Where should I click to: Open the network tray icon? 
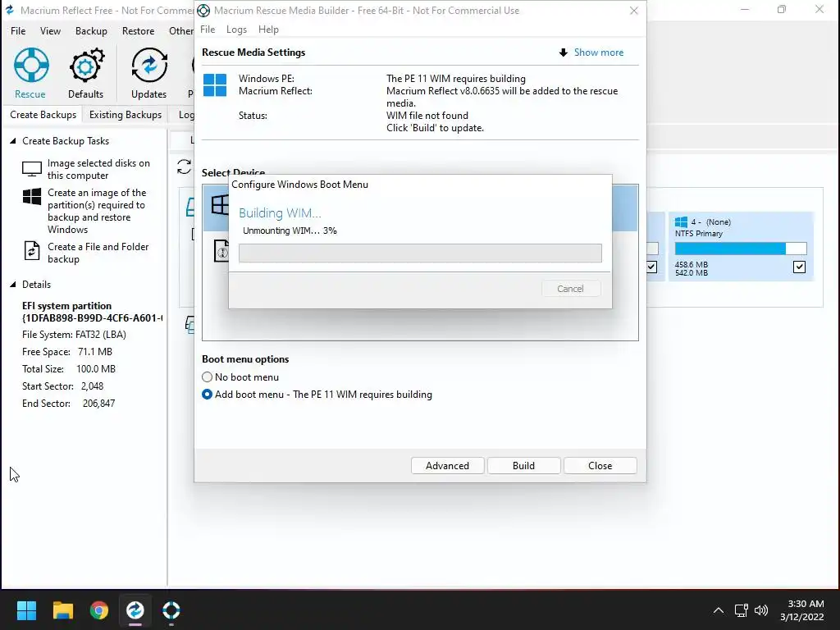pos(741,610)
